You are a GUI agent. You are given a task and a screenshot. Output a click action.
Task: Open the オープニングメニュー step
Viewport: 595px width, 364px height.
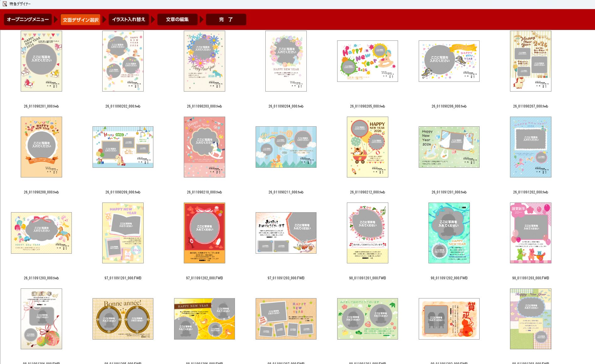pos(28,19)
